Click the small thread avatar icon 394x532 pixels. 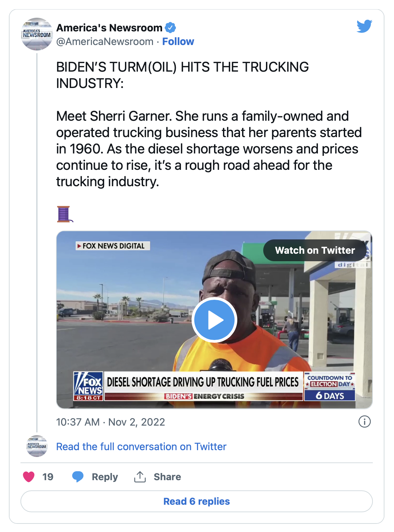click(37, 446)
